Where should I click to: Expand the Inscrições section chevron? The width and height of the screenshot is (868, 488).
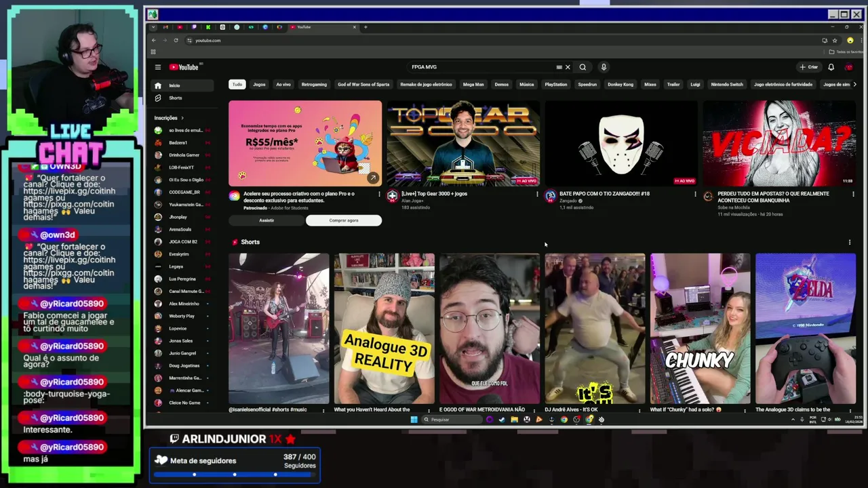[182, 118]
